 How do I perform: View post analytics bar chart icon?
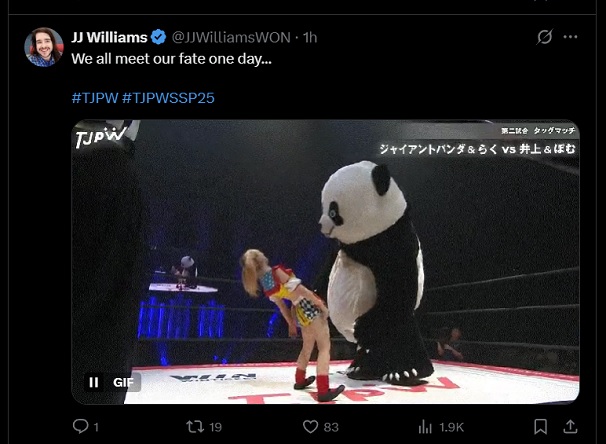425,427
